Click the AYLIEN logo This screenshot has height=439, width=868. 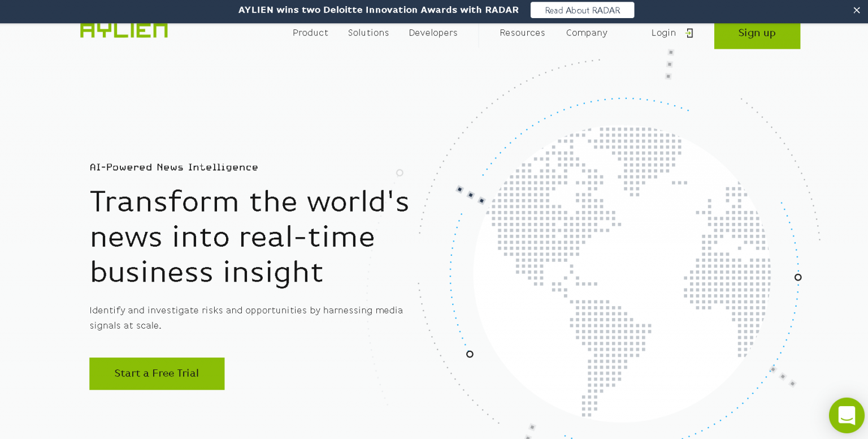pyautogui.click(x=123, y=29)
